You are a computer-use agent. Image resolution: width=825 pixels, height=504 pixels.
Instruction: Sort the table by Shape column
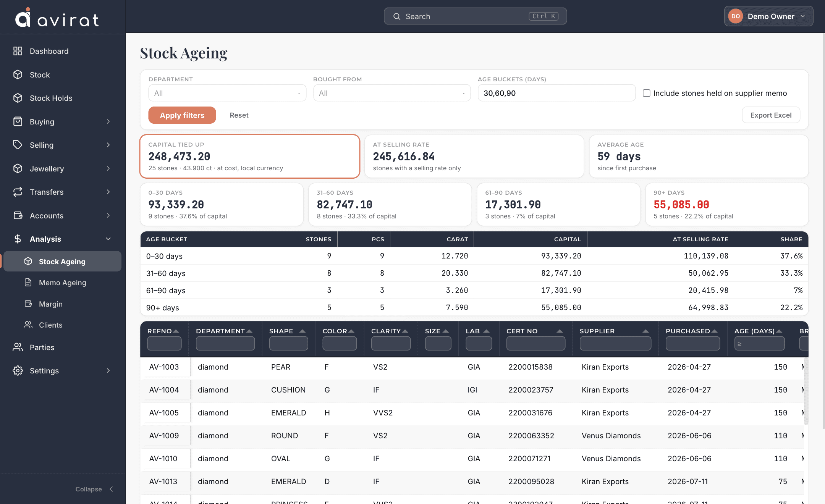302,331
